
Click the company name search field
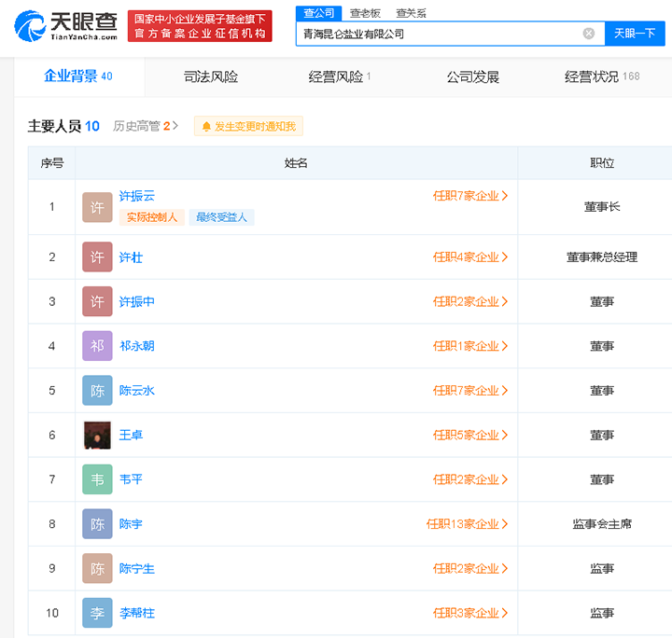[439, 34]
